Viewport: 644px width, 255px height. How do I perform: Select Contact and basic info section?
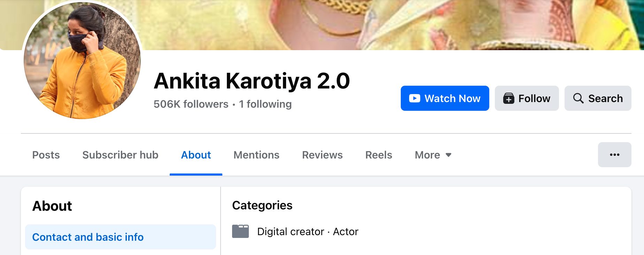tap(121, 237)
